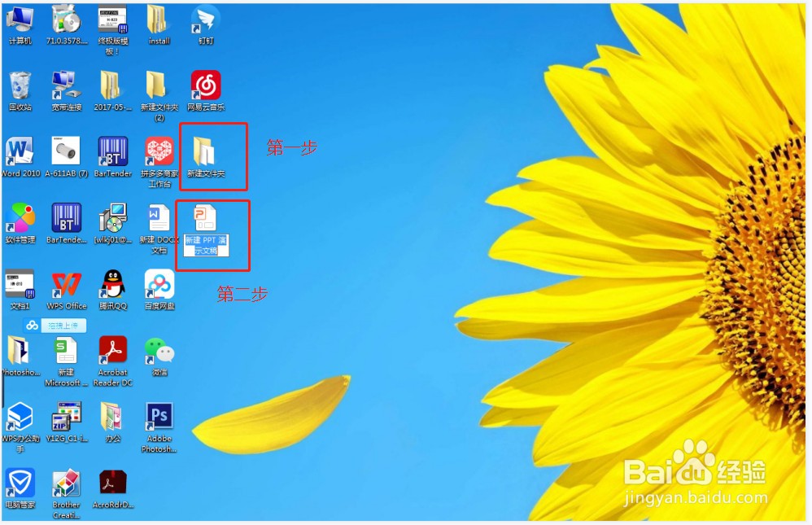This screenshot has width=812, height=525.
Task: Select the orange PPT presentation file icon
Action: tap(206, 217)
